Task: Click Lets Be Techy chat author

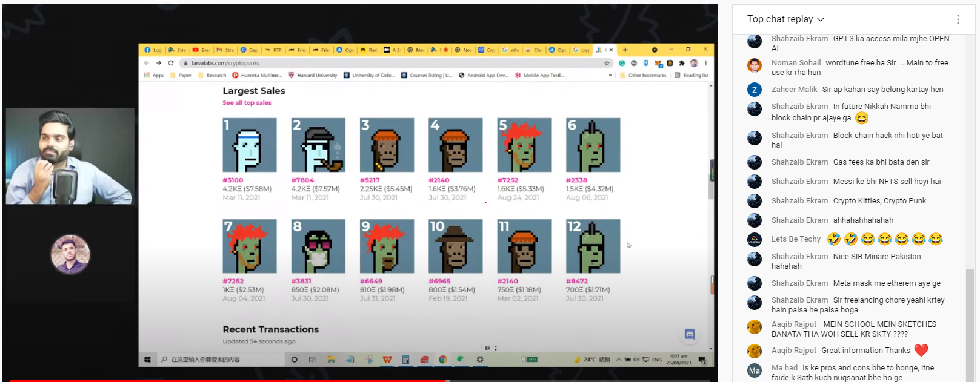Action: click(x=796, y=239)
